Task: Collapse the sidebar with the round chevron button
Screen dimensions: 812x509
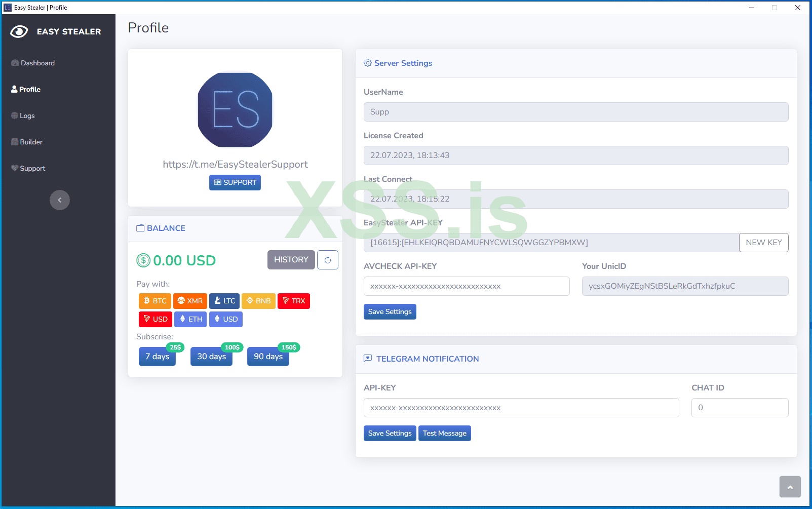Action: point(60,200)
